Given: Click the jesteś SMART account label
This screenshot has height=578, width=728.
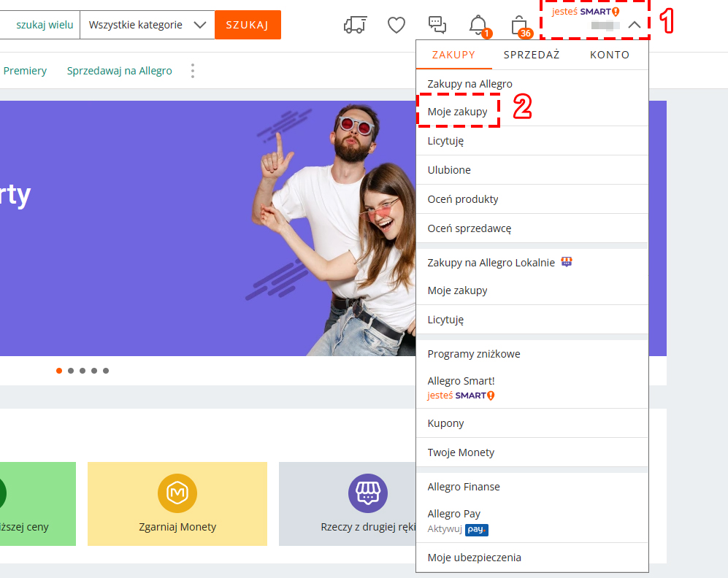Looking at the screenshot, I should click(x=586, y=12).
